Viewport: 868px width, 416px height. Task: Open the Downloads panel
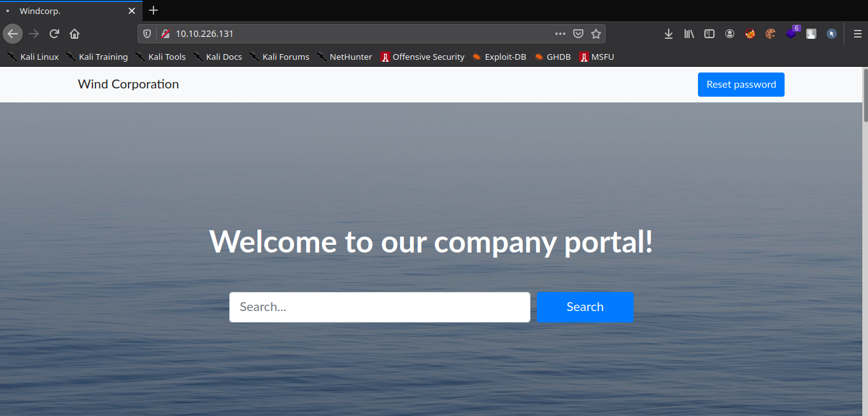[669, 34]
